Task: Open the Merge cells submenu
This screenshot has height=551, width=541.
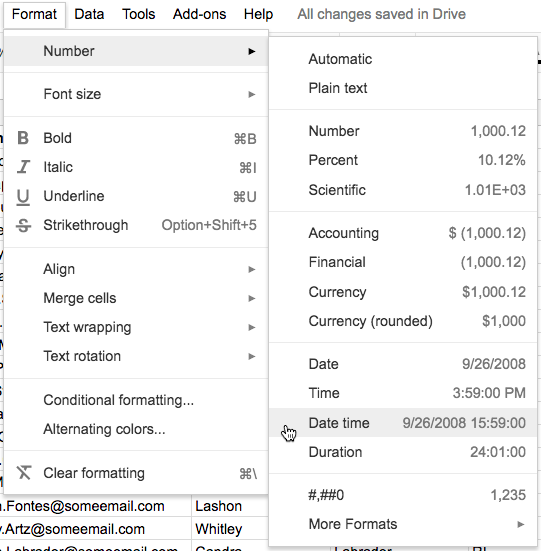Action: click(x=136, y=298)
